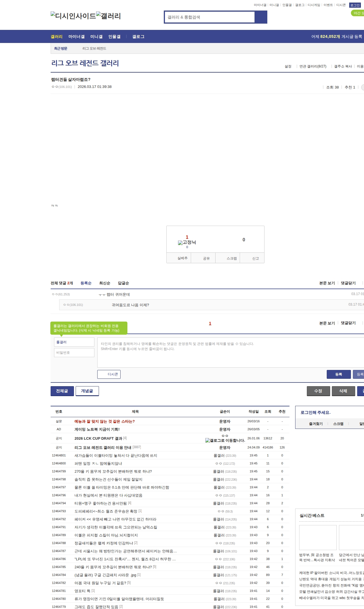Open 실시간 베스트 item 케데헌 IP 팔아버린 소니의 비극
364x609 pixels.
tap(332, 573)
